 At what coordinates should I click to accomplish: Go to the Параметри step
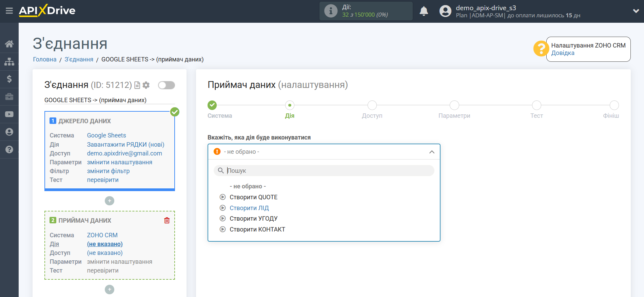click(x=454, y=105)
